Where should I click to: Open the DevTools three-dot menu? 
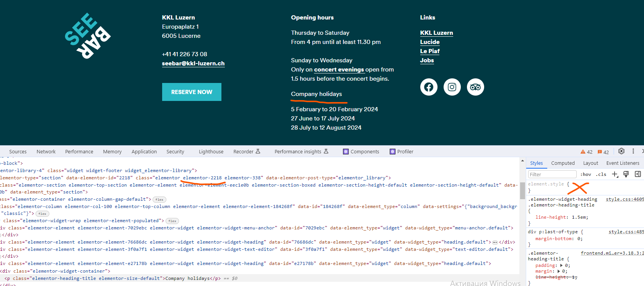tap(633, 151)
